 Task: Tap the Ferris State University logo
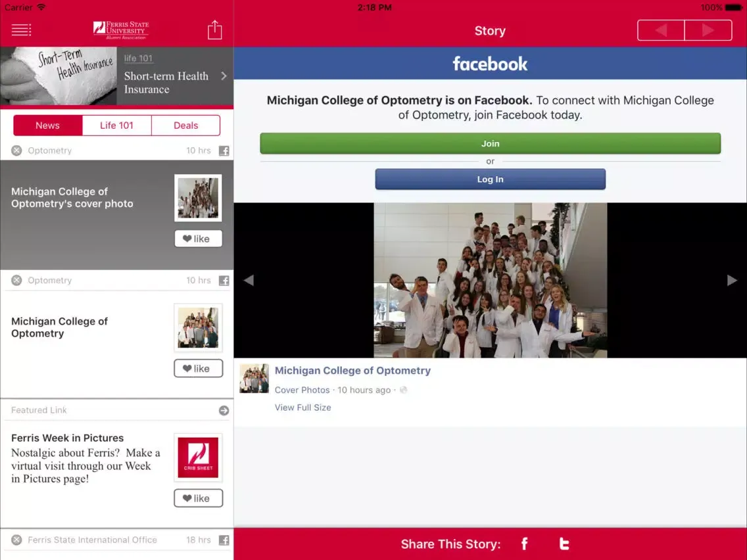pyautogui.click(x=121, y=30)
